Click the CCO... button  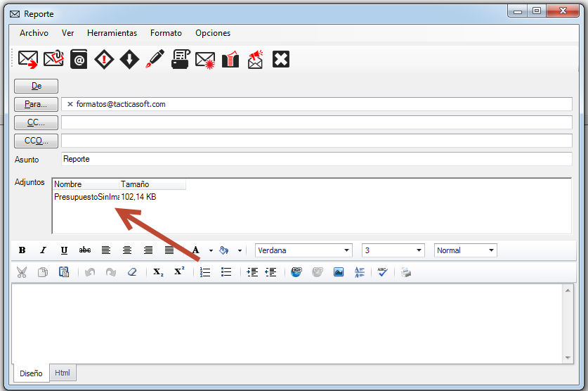(36, 141)
